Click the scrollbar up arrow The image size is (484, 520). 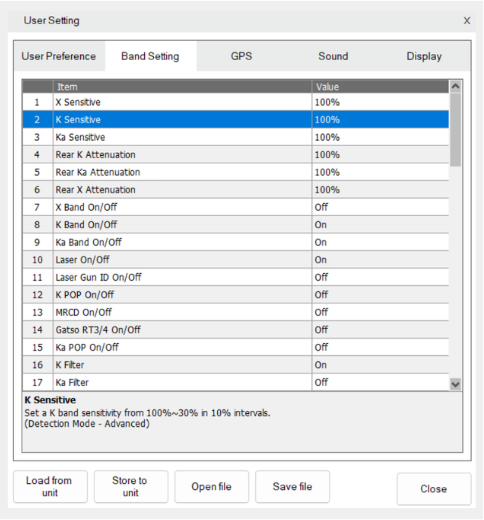tap(455, 86)
